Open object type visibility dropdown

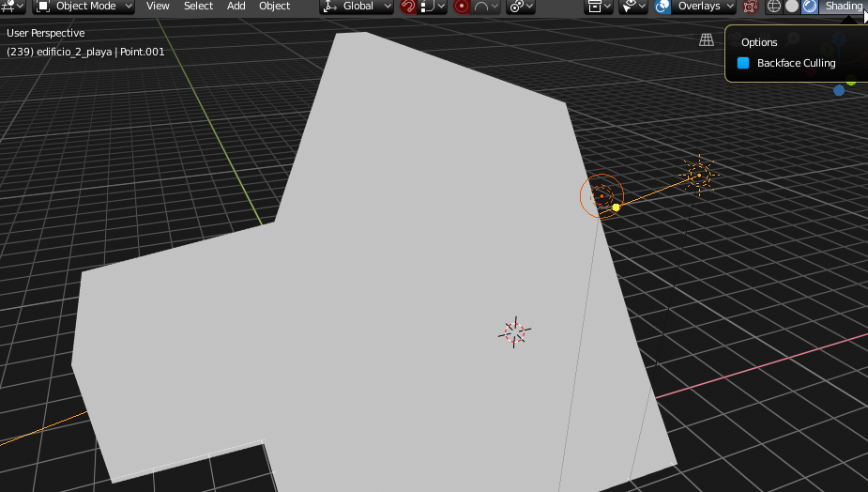click(x=599, y=6)
